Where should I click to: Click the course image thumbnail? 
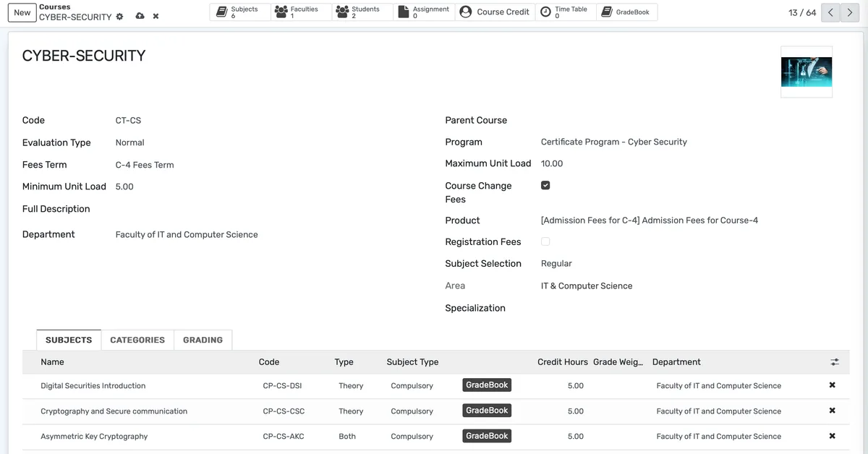point(806,72)
